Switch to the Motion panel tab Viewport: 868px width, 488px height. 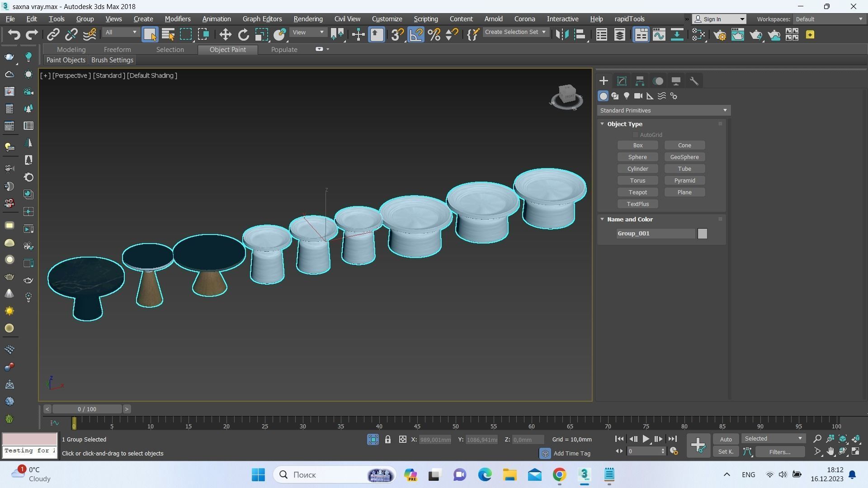click(x=658, y=81)
